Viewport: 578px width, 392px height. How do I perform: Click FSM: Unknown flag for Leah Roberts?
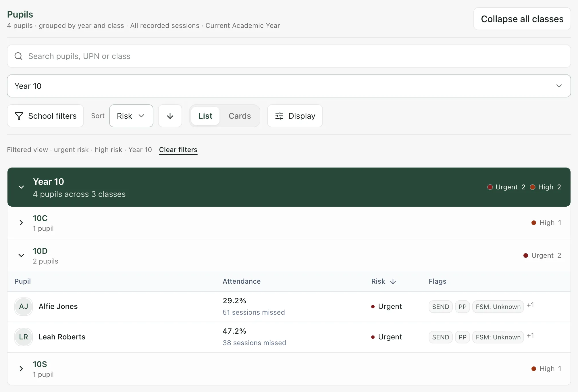pyautogui.click(x=498, y=337)
